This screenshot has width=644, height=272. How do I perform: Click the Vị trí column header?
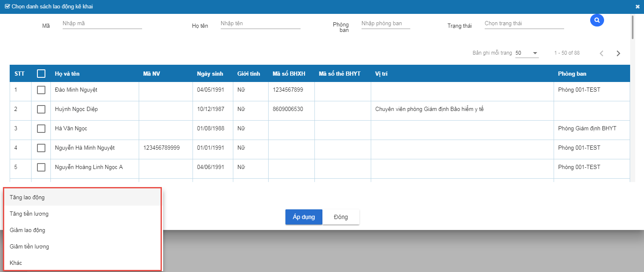[381, 74]
